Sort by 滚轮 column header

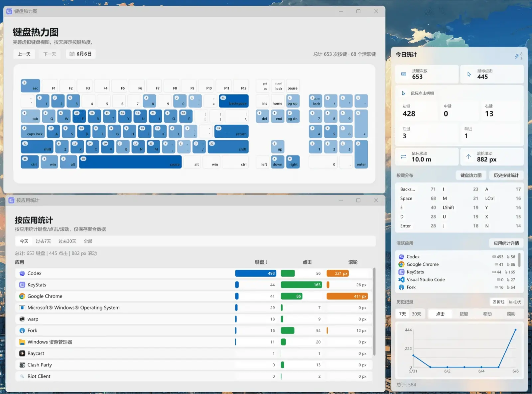(353, 262)
